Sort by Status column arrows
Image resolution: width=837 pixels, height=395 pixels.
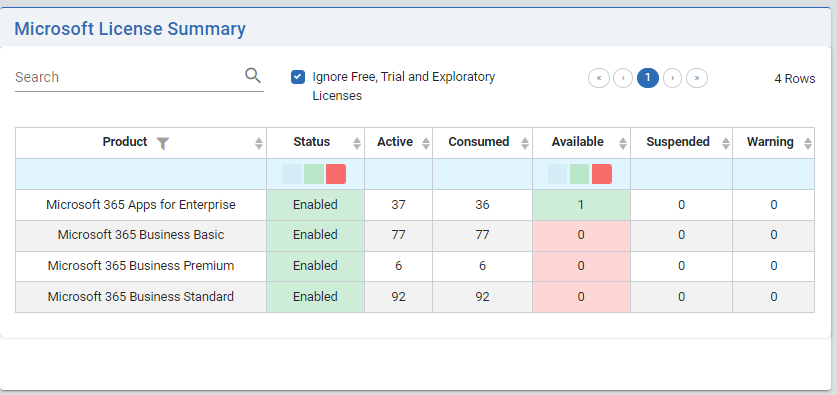pos(357,143)
